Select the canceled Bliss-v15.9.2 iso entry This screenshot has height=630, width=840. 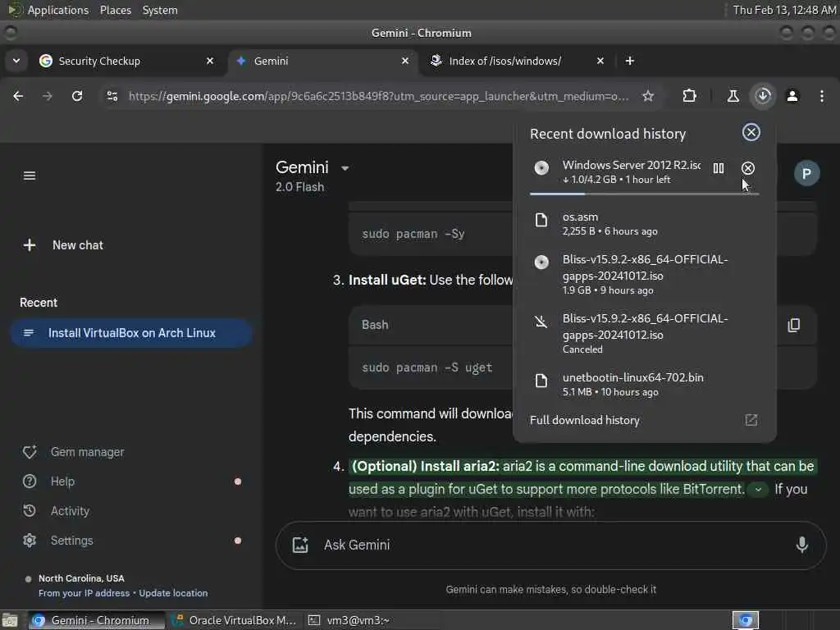[645, 333]
